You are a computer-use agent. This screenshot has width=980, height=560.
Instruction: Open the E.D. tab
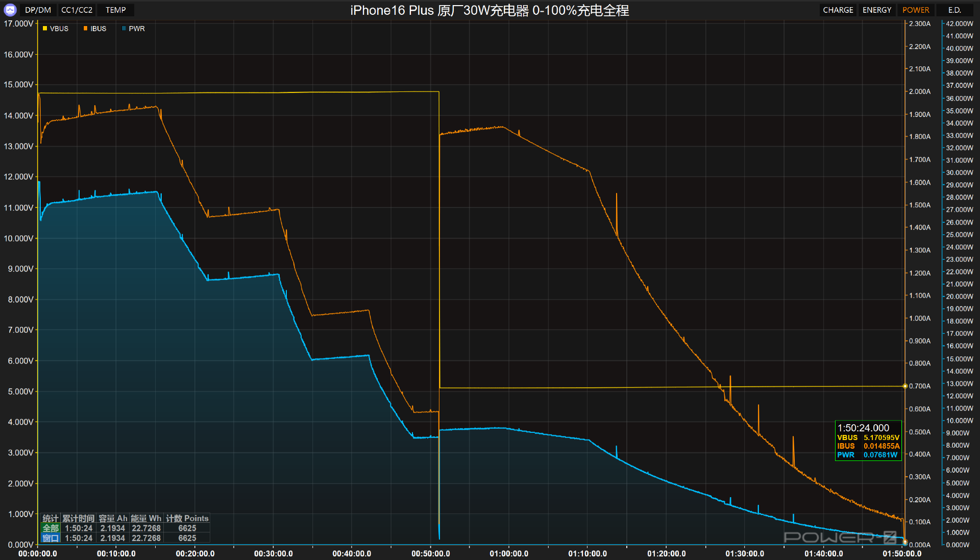[x=954, y=10]
